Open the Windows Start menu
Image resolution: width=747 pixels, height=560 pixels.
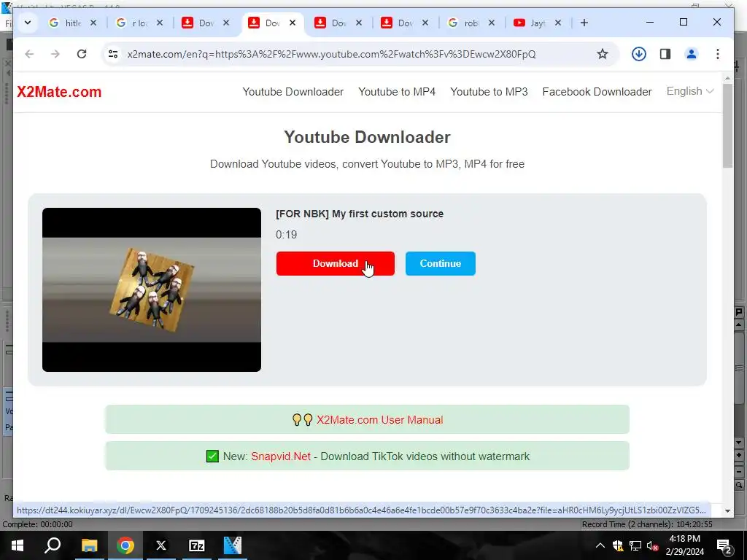tap(18, 545)
